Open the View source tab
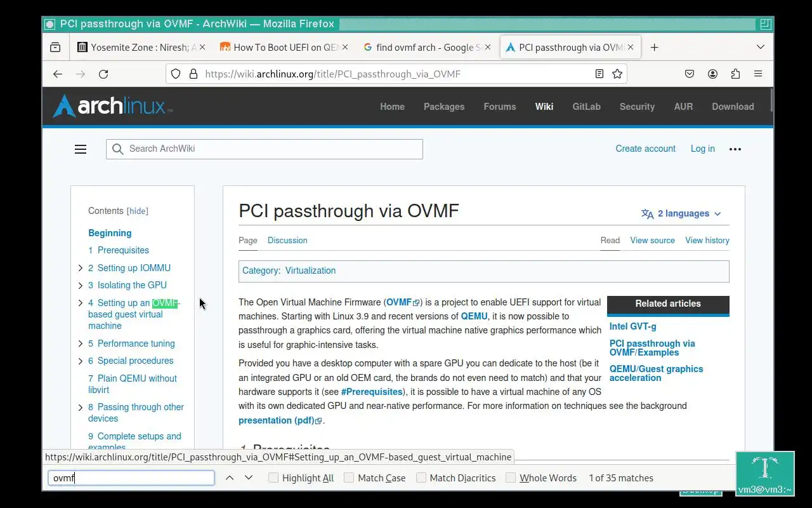Screen dimensions: 812x508 (x=652, y=241)
